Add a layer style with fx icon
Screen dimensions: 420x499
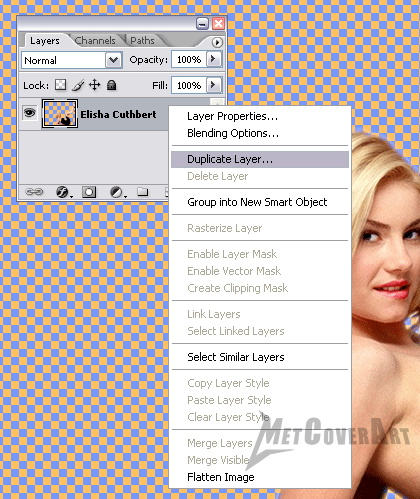[63, 192]
